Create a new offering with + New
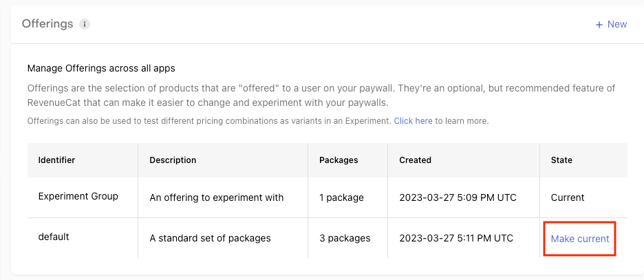Image resolution: width=644 pixels, height=280 pixels. (611, 24)
